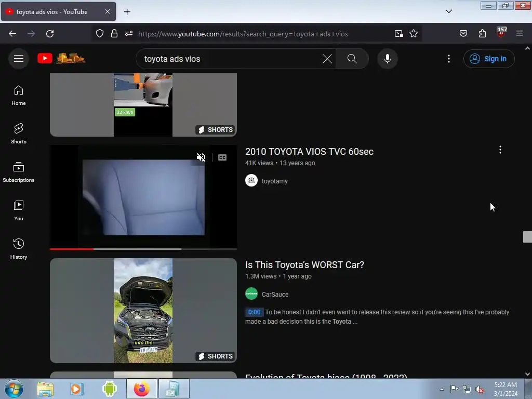The height and width of the screenshot is (399, 532).
Task: Click the scrollbar up arrow
Action: point(527,48)
